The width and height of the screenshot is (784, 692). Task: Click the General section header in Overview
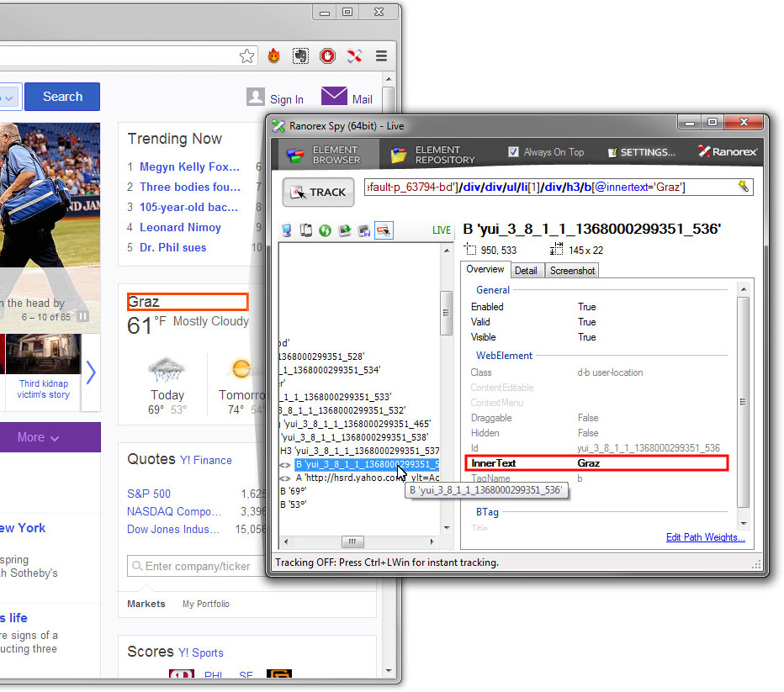coord(492,290)
